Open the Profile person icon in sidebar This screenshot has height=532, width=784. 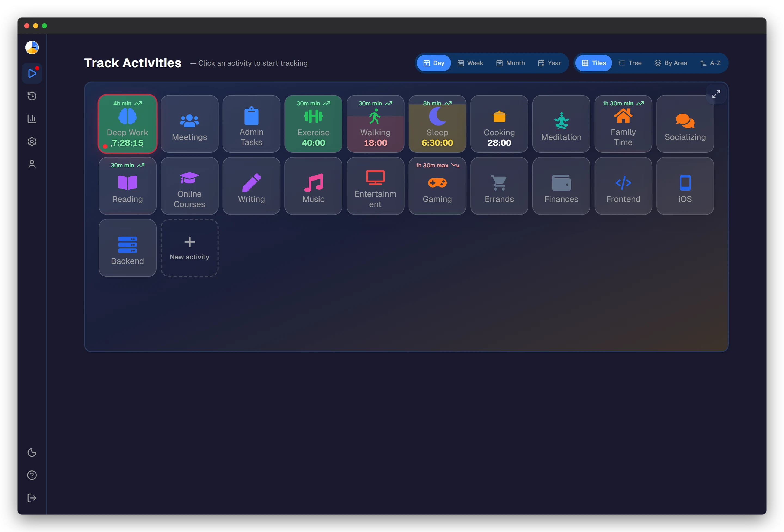coord(32,164)
